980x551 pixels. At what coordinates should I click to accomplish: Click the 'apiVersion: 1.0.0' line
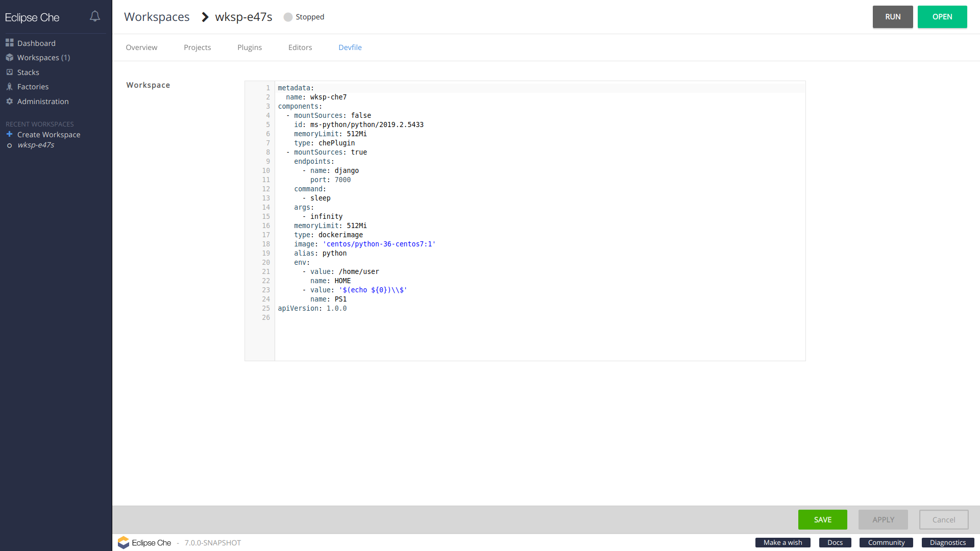tap(312, 308)
